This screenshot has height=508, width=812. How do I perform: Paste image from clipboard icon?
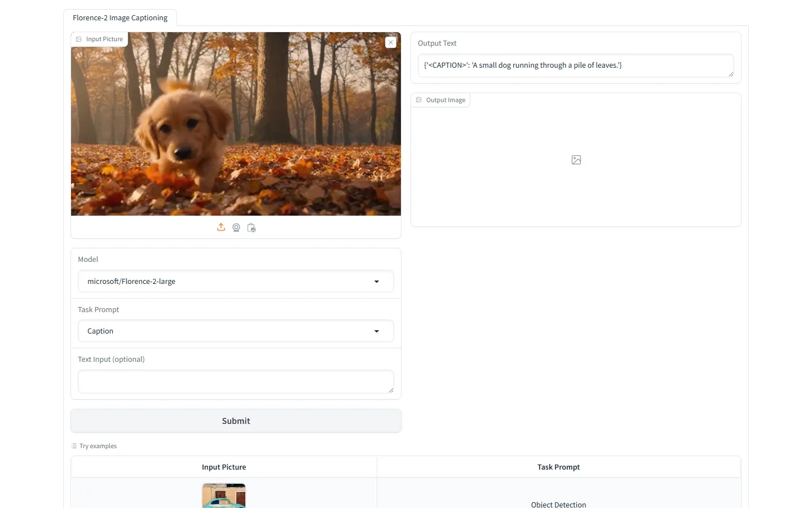251,227
